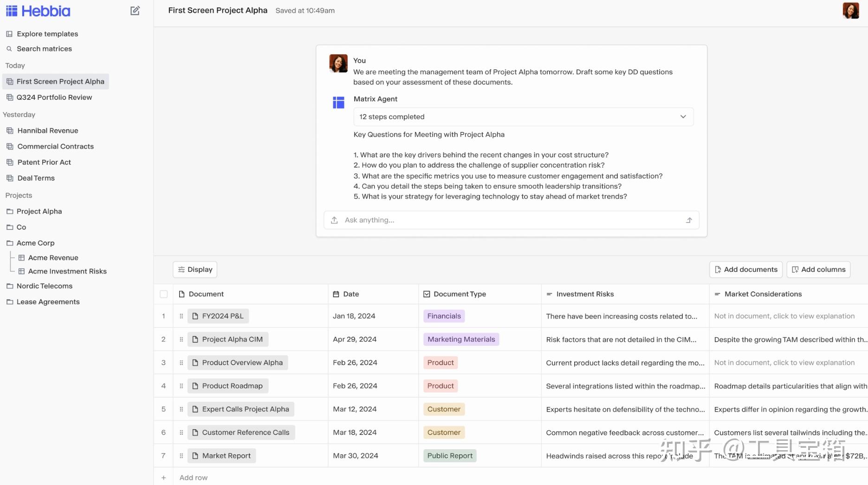Click the Matrix Agent grid icon
Screen dimensions: 868x485
pos(338,102)
